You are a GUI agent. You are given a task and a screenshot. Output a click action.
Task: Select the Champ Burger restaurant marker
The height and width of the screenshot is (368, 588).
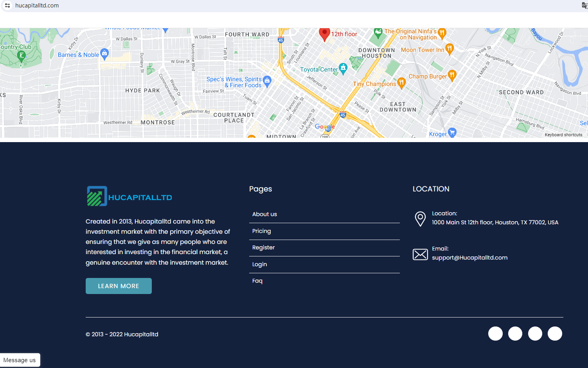[x=452, y=76]
